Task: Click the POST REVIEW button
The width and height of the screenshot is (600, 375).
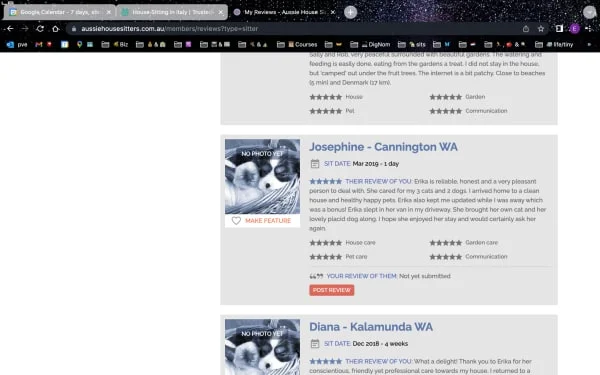Action: click(x=332, y=290)
